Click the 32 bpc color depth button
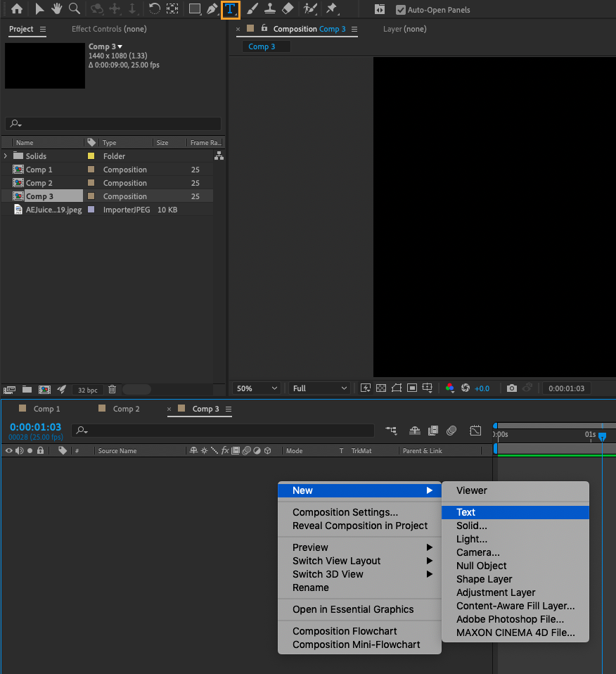 tap(88, 390)
